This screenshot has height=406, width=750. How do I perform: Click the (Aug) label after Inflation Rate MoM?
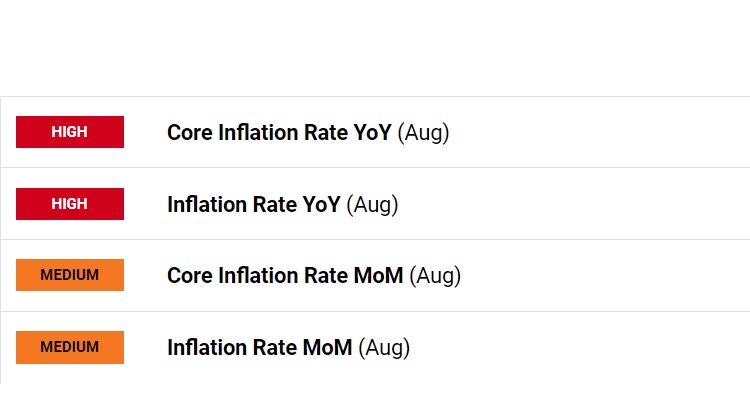coord(384,348)
